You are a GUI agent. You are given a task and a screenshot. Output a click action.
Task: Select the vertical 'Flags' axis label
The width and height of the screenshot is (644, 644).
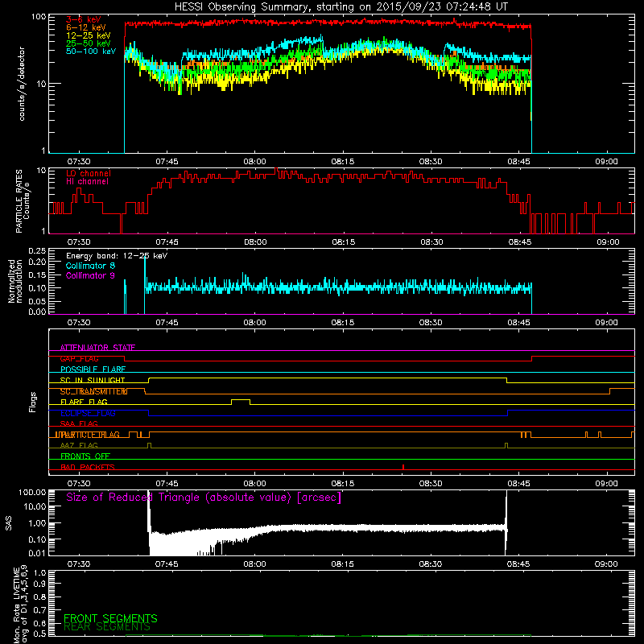point(33,402)
